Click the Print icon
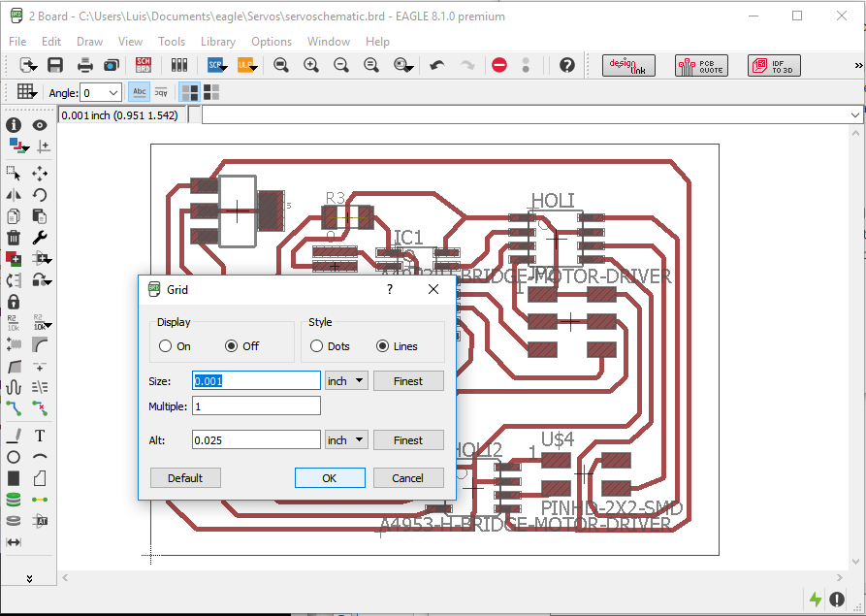This screenshot has width=866, height=616. (85, 65)
